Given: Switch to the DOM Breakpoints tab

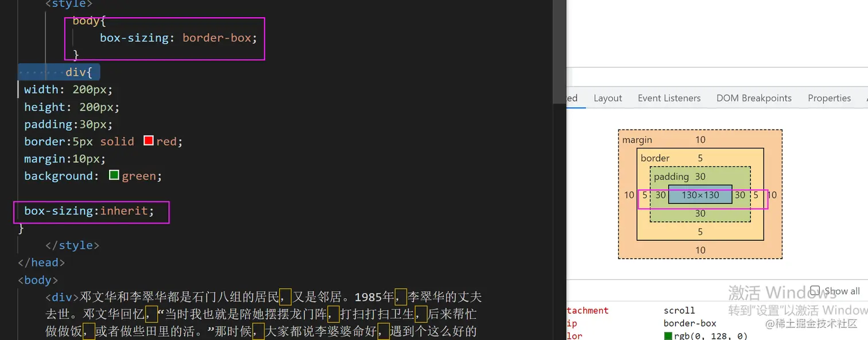Looking at the screenshot, I should pyautogui.click(x=754, y=98).
